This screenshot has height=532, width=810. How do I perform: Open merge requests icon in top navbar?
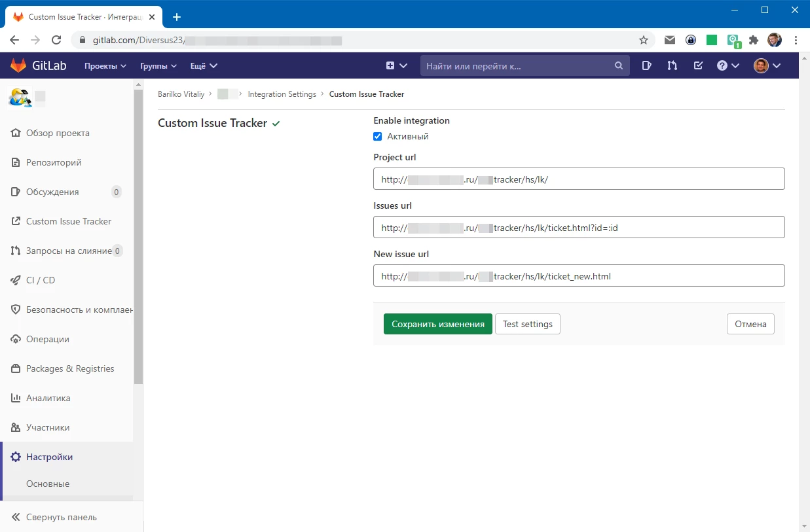pos(672,65)
